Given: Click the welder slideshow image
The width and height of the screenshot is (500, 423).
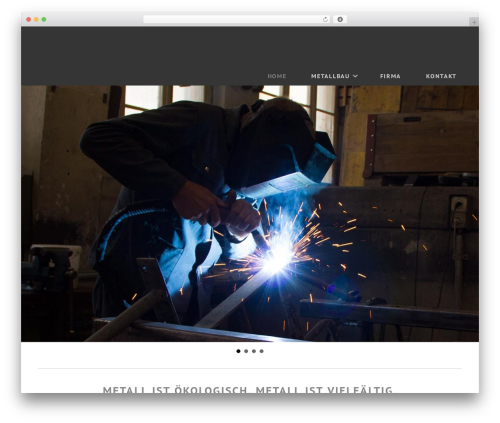Looking at the screenshot, I should [x=250, y=213].
